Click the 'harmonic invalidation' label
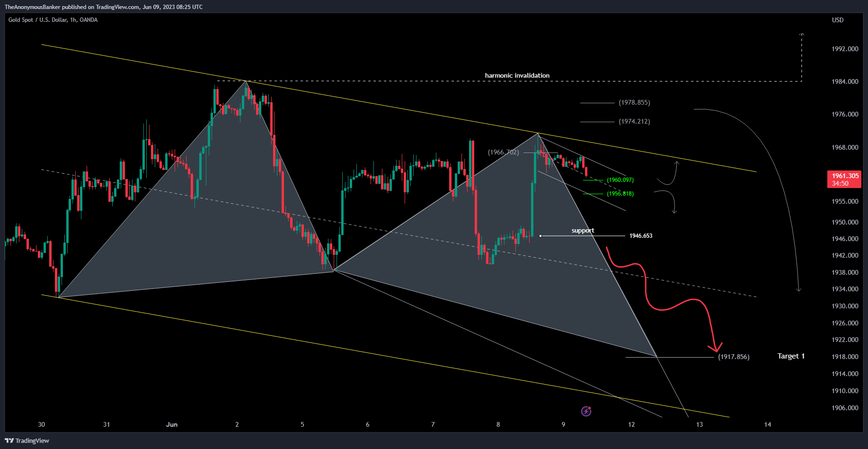 (x=517, y=75)
